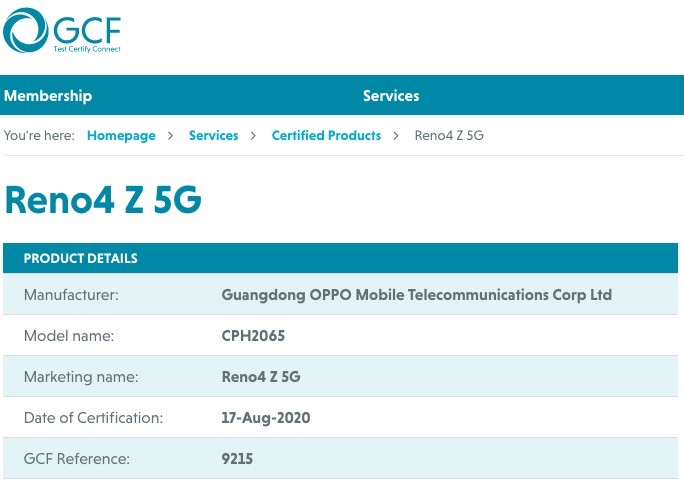
Task: Click the chevron after Homepage breadcrumb
Action: [x=171, y=136]
